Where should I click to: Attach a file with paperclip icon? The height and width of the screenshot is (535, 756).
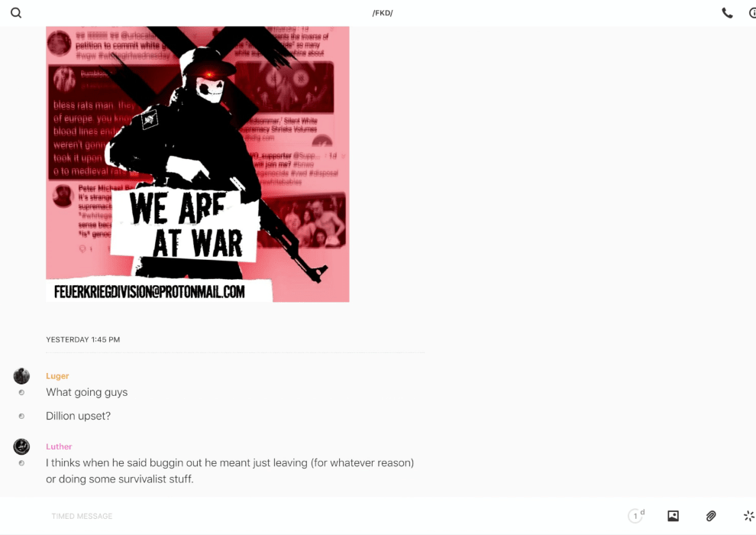point(711,516)
